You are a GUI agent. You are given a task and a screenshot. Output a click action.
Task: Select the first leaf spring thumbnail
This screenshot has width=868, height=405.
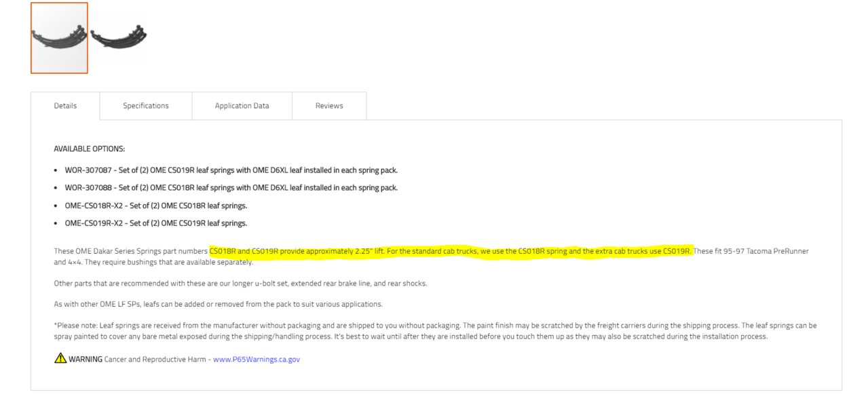point(59,38)
